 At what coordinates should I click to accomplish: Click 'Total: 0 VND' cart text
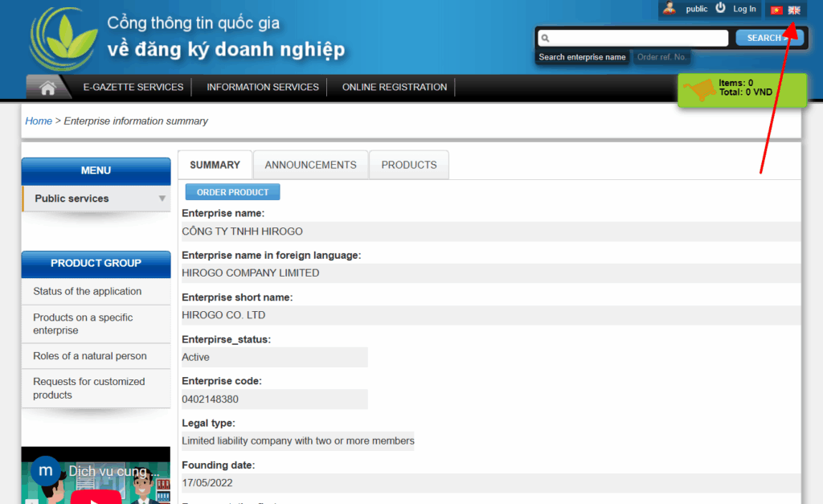click(745, 92)
